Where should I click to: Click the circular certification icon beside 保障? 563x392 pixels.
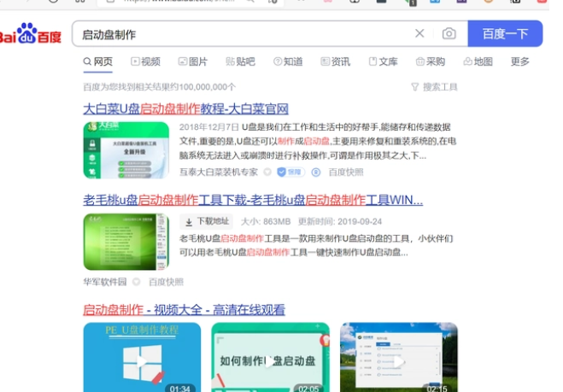click(x=315, y=173)
